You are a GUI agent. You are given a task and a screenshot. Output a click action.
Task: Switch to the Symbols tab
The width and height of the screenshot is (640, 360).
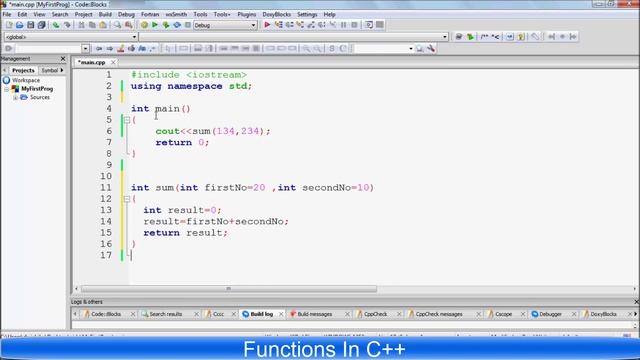point(50,71)
